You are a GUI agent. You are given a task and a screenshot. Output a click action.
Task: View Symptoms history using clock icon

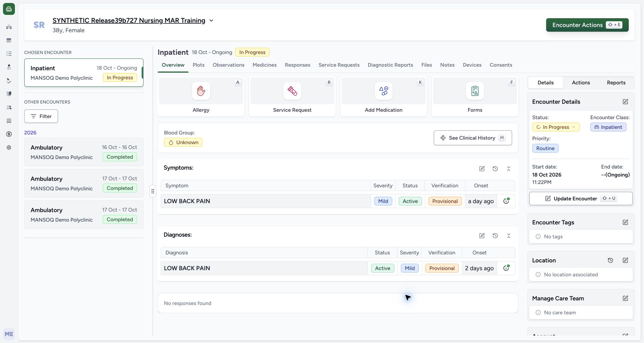(x=495, y=169)
